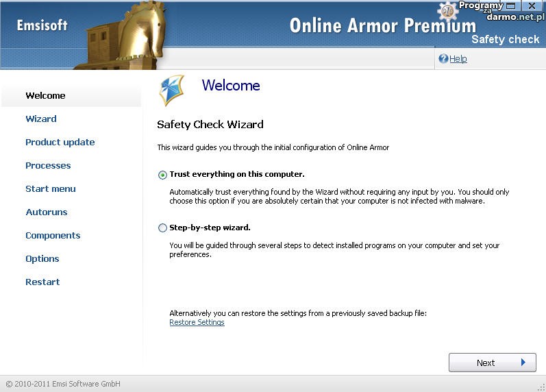Image resolution: width=546 pixels, height=392 pixels.
Task: Select "Trust everything on this computer" option
Action: click(x=162, y=175)
